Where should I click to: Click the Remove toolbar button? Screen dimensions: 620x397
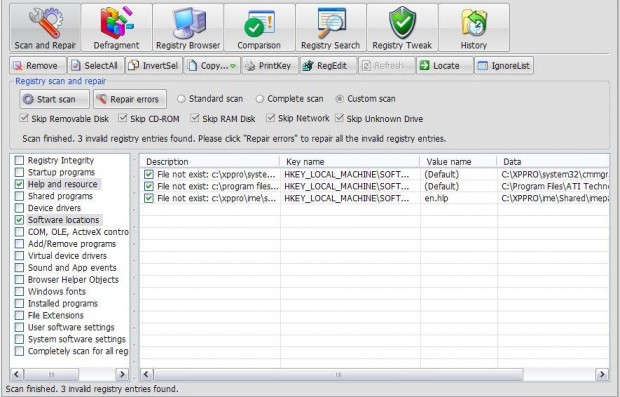pos(38,66)
